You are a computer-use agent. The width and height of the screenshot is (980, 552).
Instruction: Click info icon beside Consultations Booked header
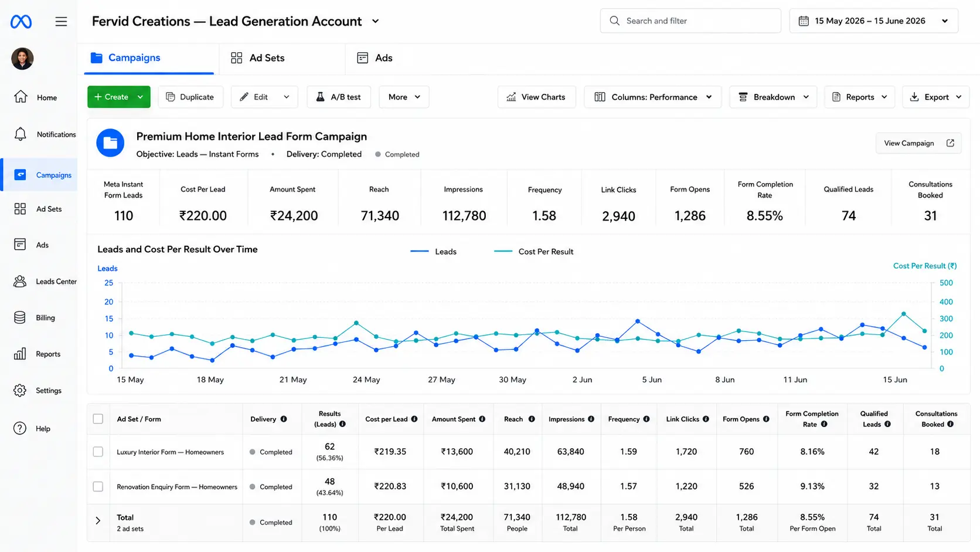(x=950, y=424)
